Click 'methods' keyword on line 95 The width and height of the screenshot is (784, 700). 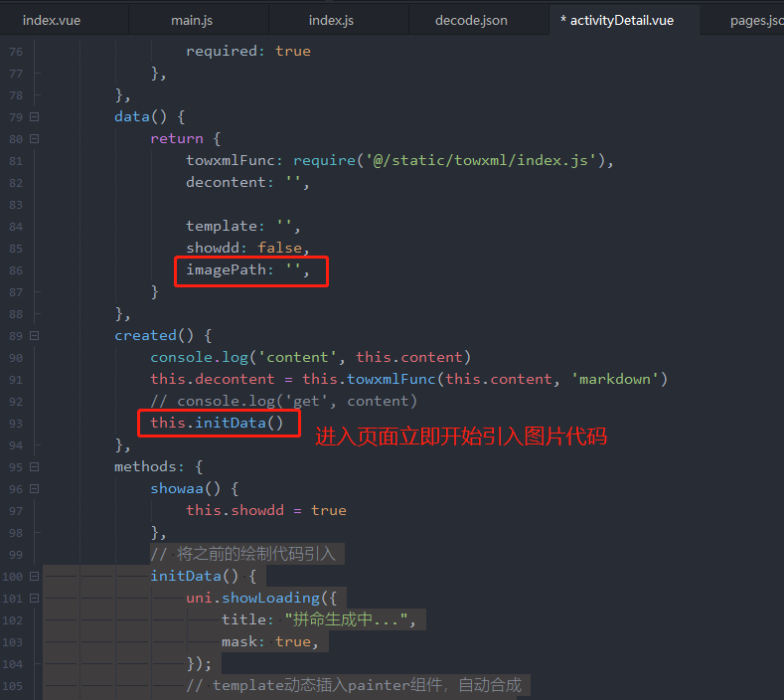point(145,467)
